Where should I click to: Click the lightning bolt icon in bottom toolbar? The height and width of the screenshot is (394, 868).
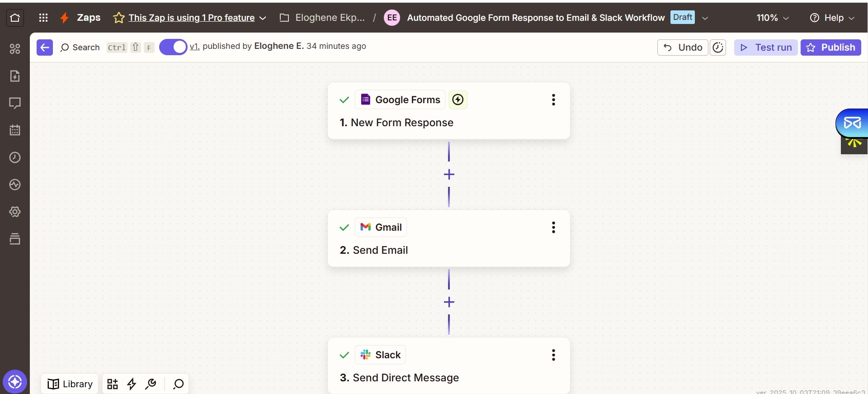132,384
